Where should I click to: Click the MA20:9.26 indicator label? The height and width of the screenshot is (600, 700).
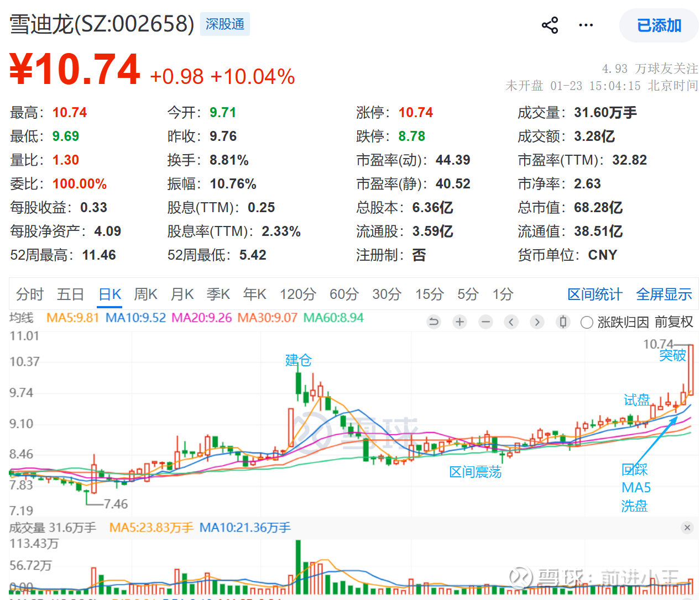tap(201, 318)
